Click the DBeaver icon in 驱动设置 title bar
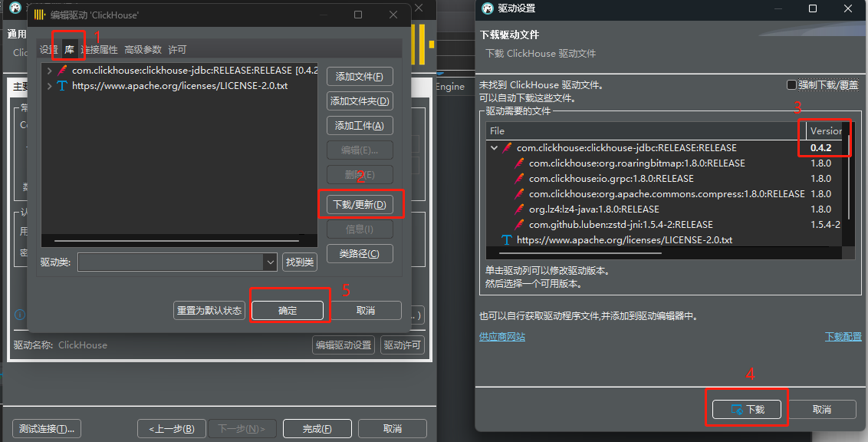868x442 pixels. pyautogui.click(x=487, y=8)
